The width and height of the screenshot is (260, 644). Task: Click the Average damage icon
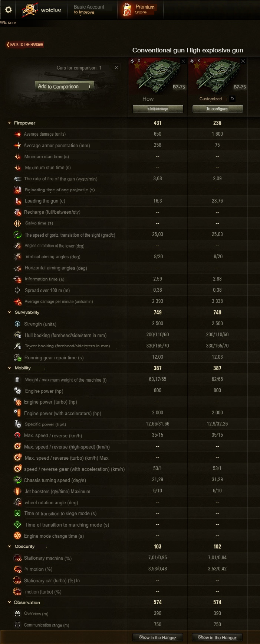(x=17, y=134)
